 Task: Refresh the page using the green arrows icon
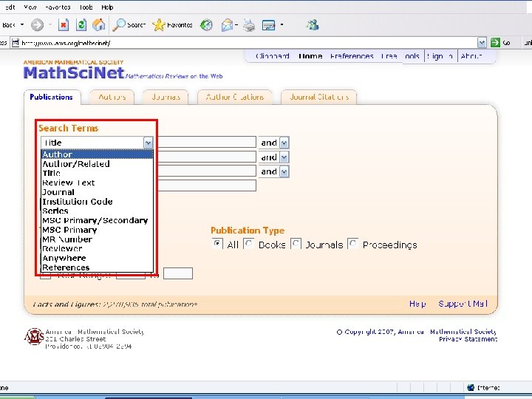pos(81,25)
